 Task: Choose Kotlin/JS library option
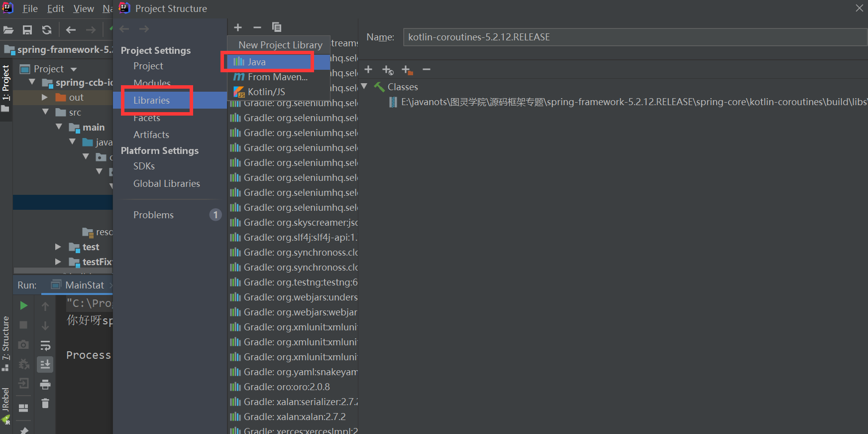point(278,92)
